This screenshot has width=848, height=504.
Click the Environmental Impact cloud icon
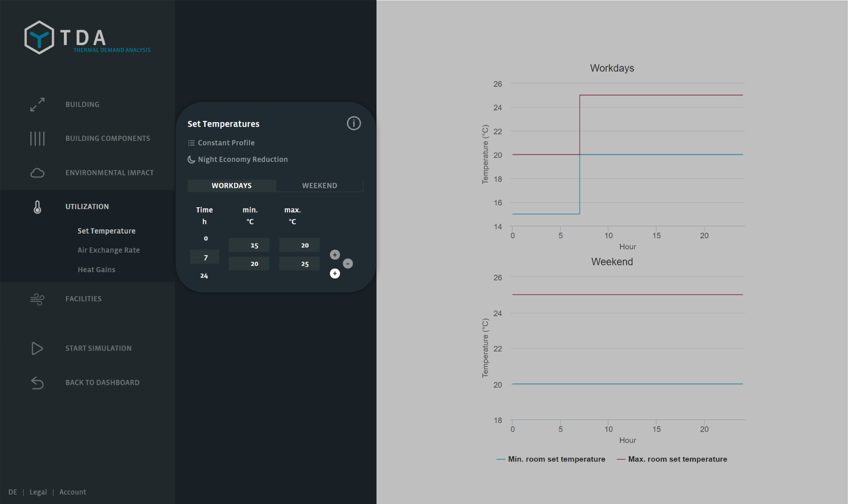click(x=37, y=173)
